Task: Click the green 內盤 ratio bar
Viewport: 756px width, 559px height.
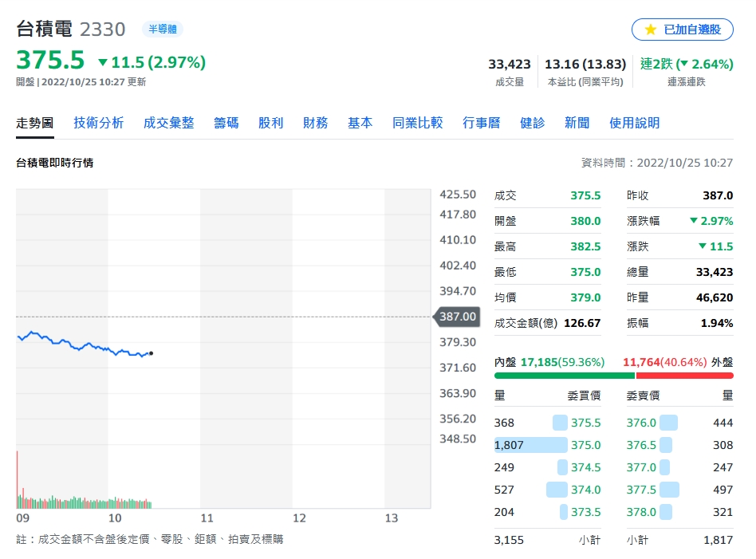Action: pyautogui.click(x=564, y=376)
